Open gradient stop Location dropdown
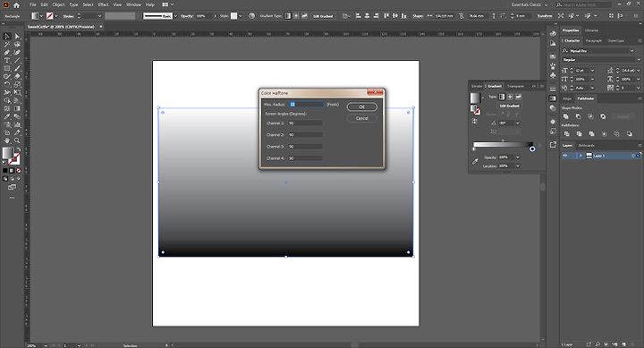The image size is (644, 348). 518,166
